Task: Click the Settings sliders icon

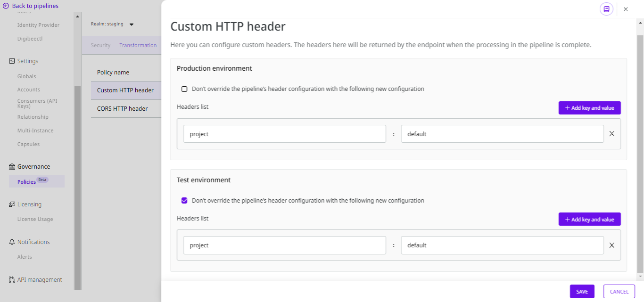Action: click(x=12, y=61)
